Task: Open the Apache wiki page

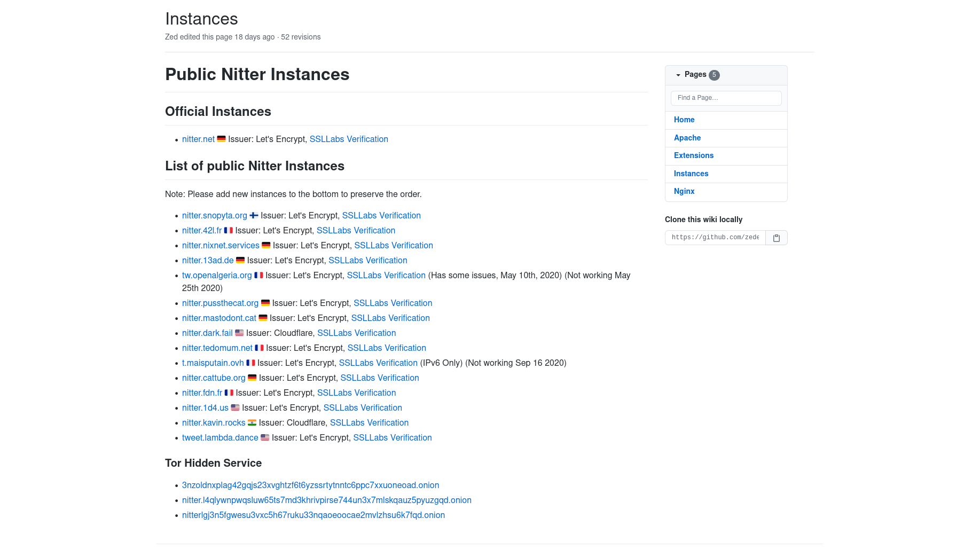Action: tap(687, 138)
